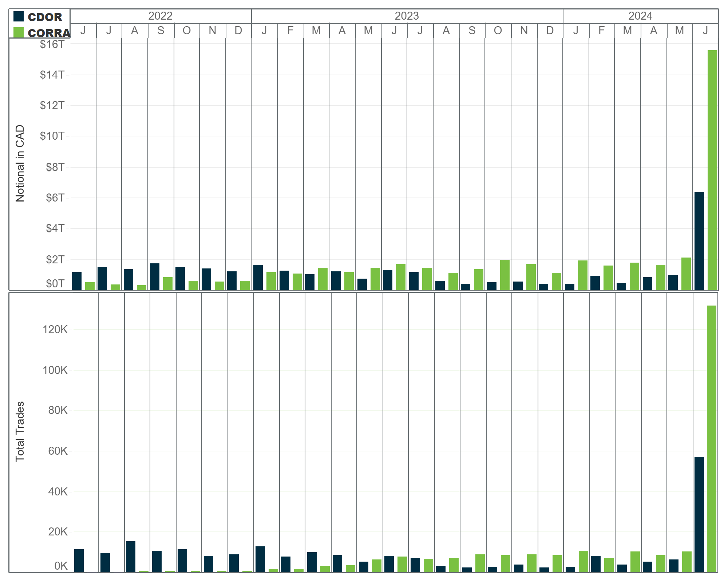Click the tall green CORRA notional bar for June 2024
Screen dimensions: 728x582
coord(712,170)
